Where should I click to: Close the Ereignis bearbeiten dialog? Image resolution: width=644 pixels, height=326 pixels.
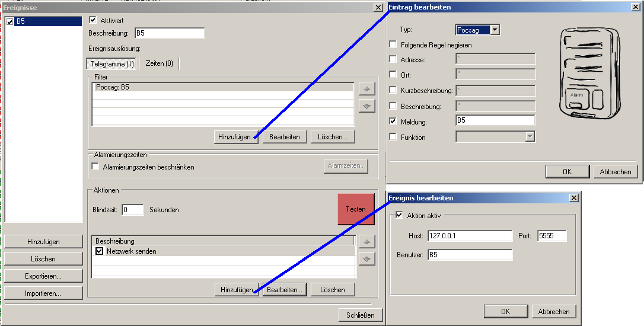coord(573,198)
